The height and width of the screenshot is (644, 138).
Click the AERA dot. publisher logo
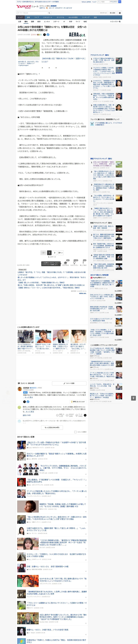(77, 35)
